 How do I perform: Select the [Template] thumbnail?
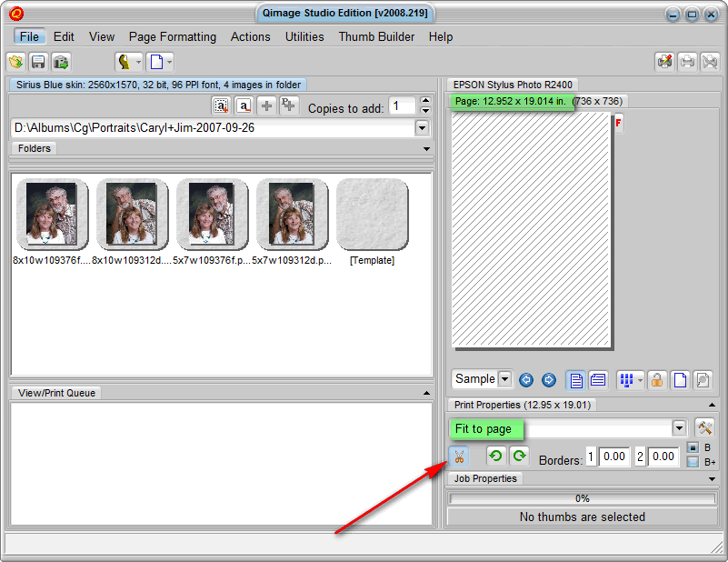(372, 214)
